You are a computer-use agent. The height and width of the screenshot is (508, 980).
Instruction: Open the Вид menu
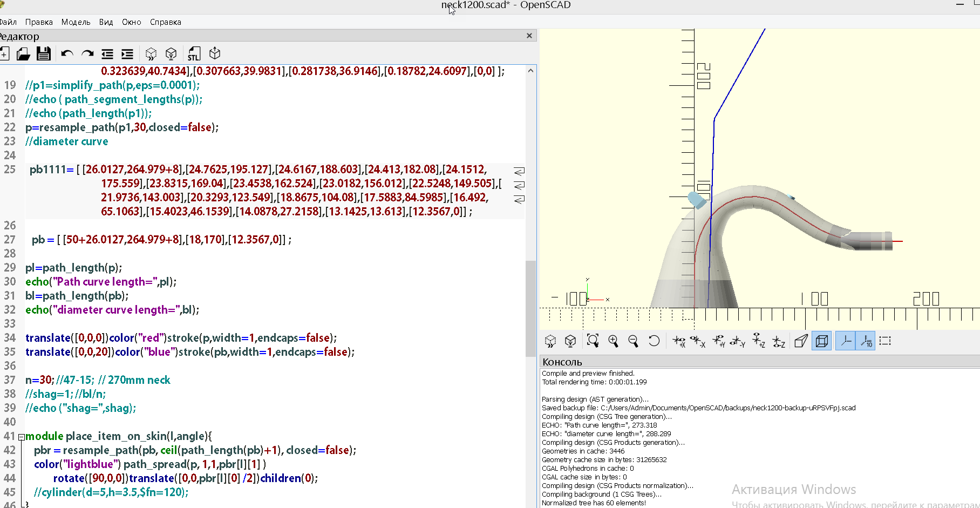[106, 22]
